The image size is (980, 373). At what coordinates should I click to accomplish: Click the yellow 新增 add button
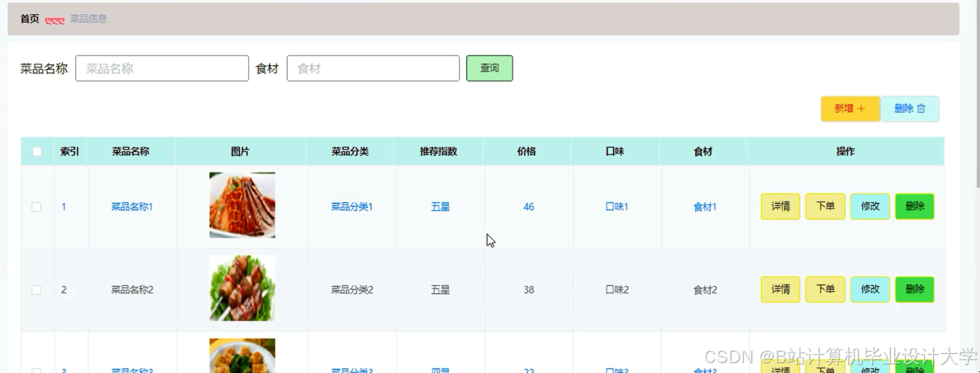tap(850, 109)
